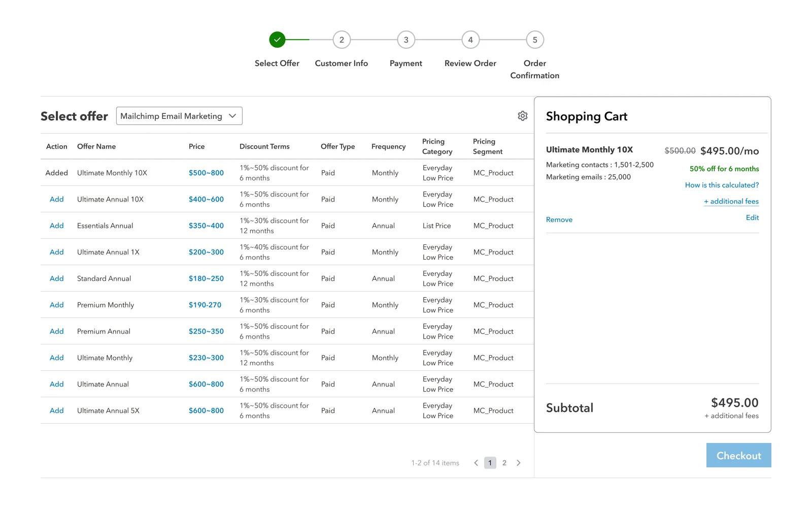This screenshot has height=508, width=812.
Task: Add the Premium Monthly offer
Action: coord(57,305)
